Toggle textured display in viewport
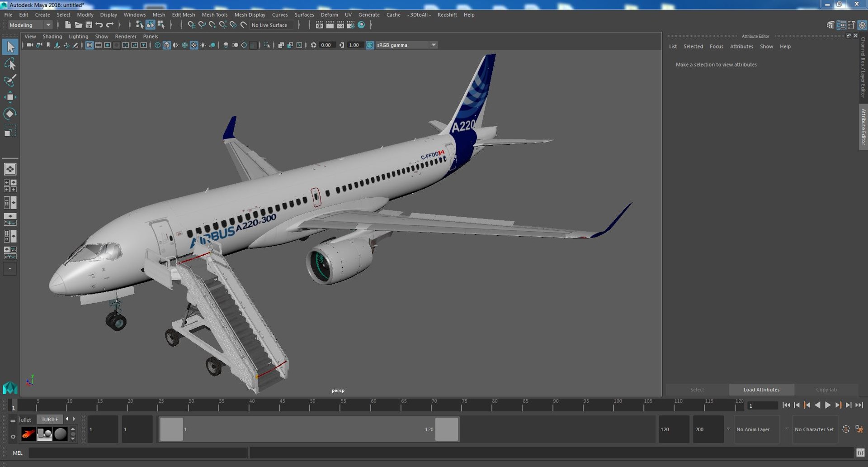 [194, 45]
